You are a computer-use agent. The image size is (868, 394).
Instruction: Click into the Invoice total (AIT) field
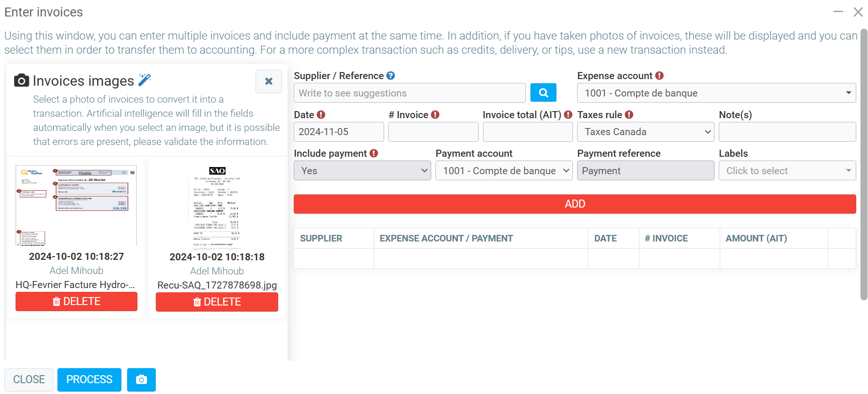point(527,132)
